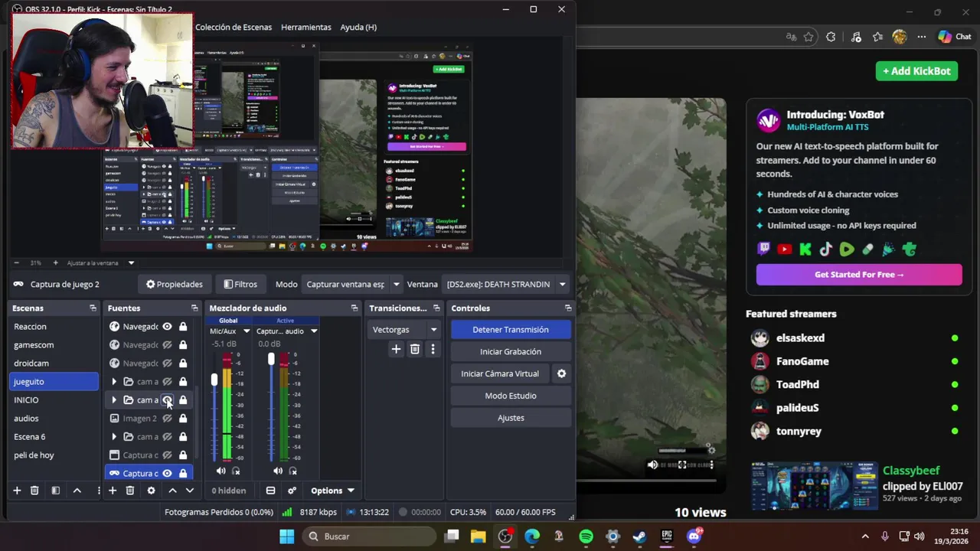The height and width of the screenshot is (551, 980).
Task: Click the browser favorites star icon
Action: [x=808, y=37]
